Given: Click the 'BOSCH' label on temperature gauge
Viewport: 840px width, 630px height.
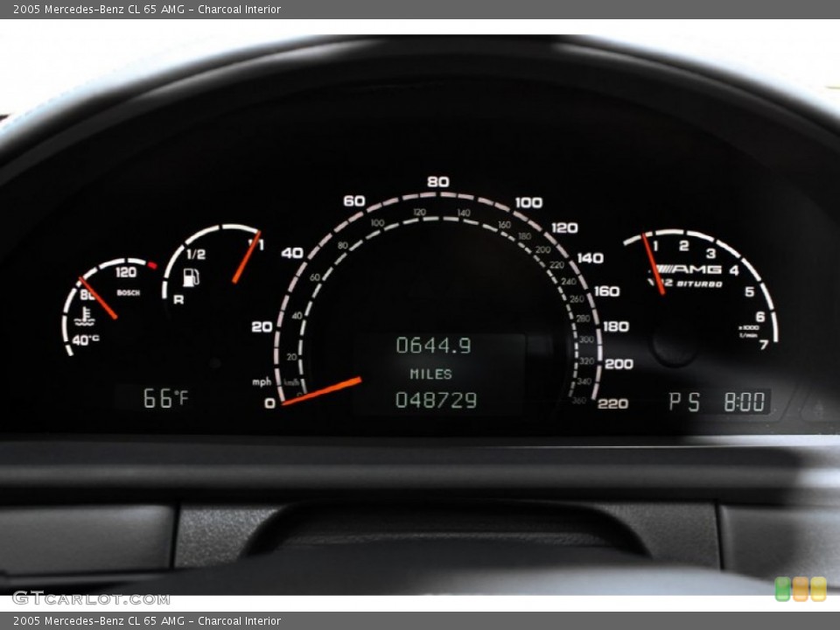Looking at the screenshot, I should click(x=129, y=292).
